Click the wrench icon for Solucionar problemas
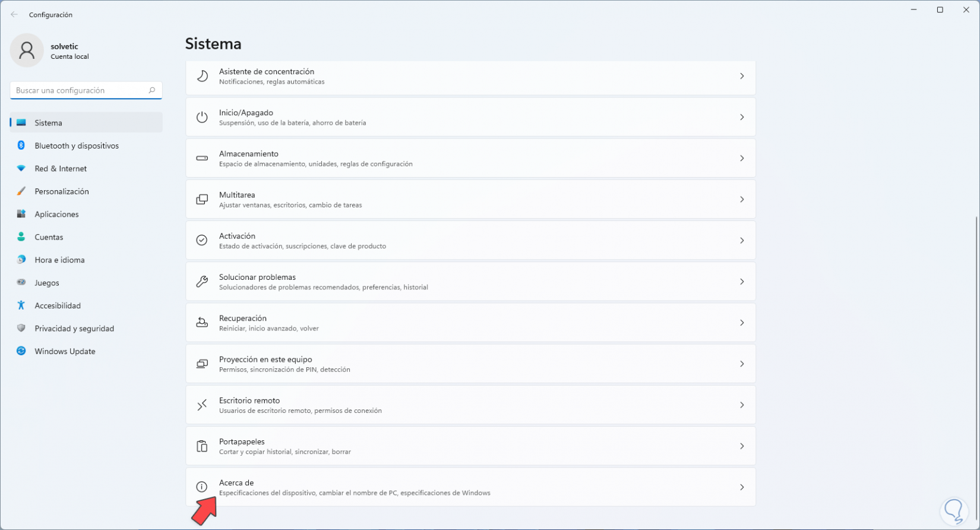 (x=202, y=282)
